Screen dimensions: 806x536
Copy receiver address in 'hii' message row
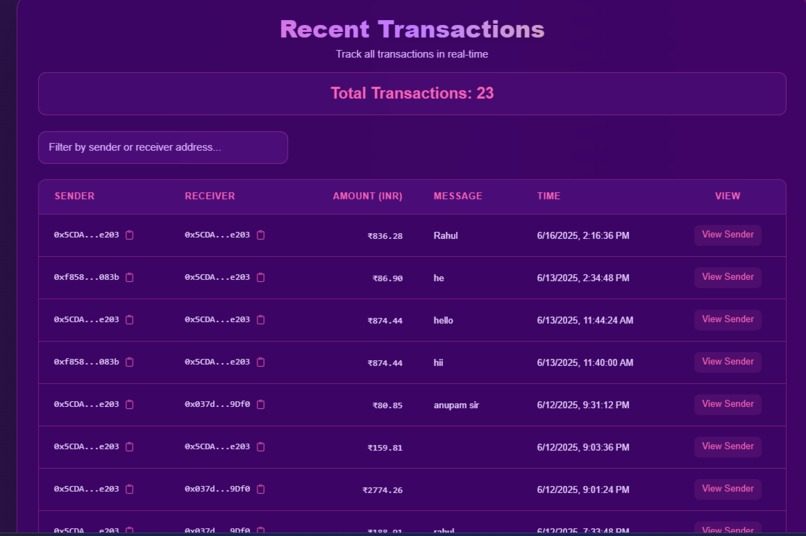pyautogui.click(x=261, y=362)
